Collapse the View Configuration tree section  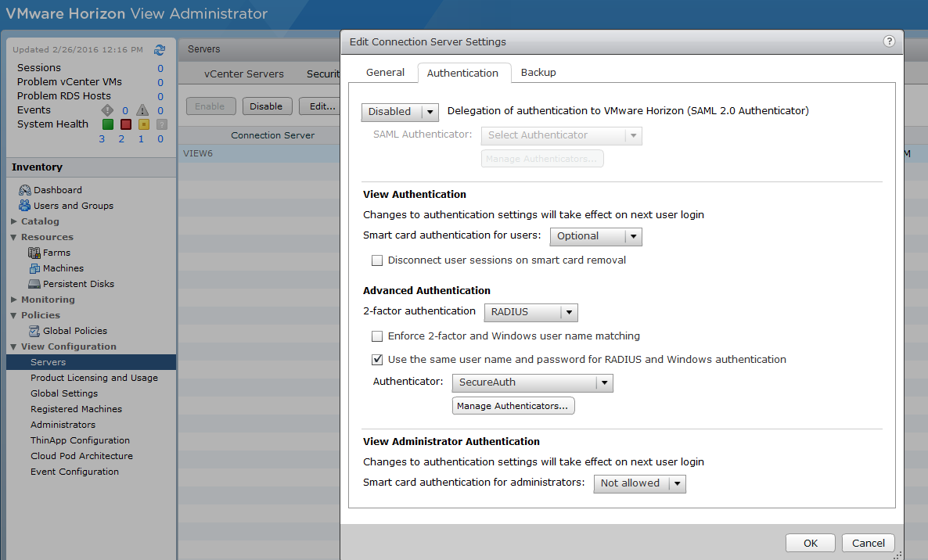pyautogui.click(x=14, y=346)
